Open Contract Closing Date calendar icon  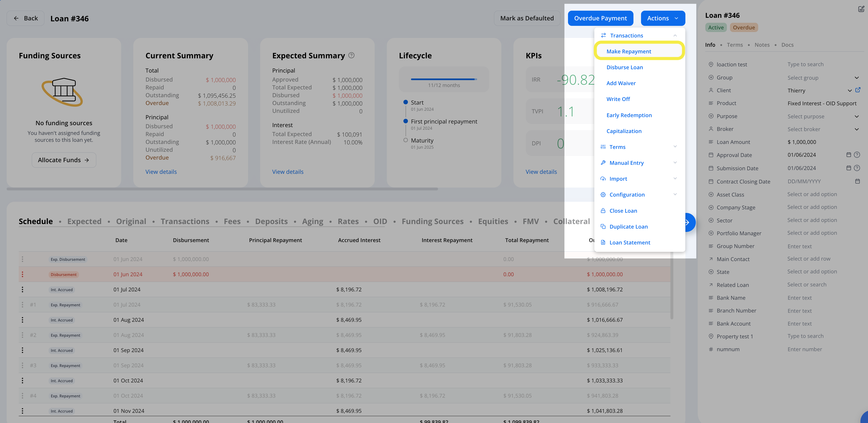point(857,181)
